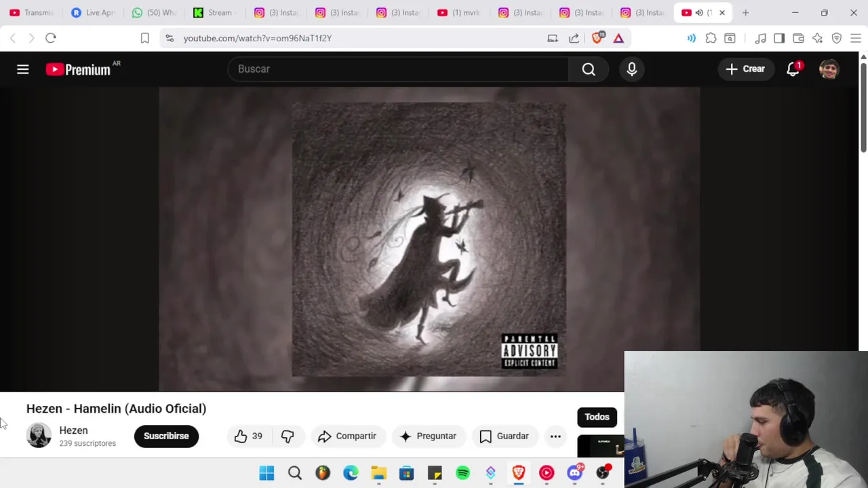The width and height of the screenshot is (868, 488).
Task: Close the active YouTube tab
Action: coord(722,12)
